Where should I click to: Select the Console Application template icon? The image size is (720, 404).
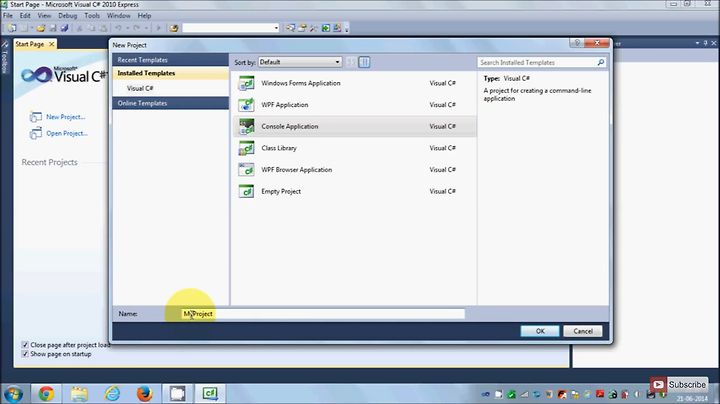247,126
